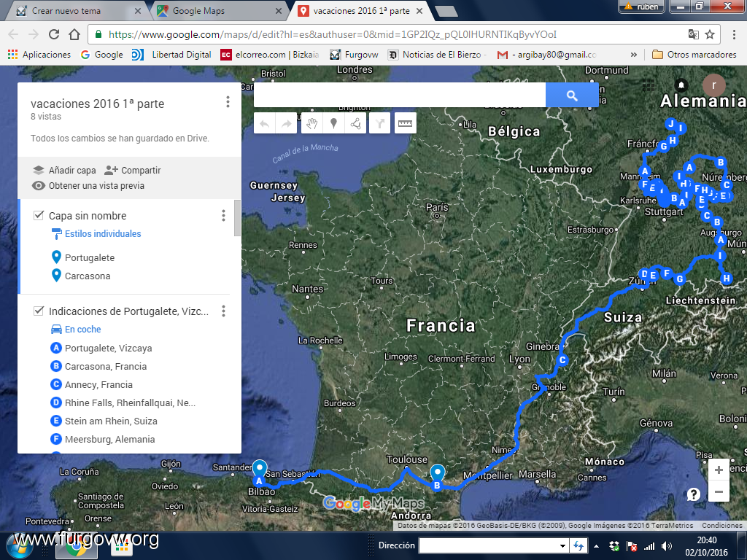
Task: Show hidden system tray icons
Action: [596, 545]
